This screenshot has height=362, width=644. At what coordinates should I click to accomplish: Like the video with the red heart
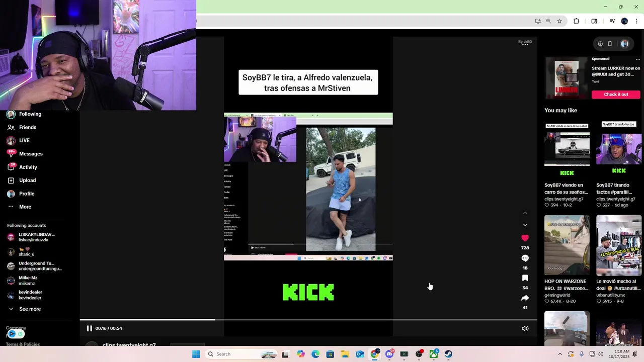(x=525, y=238)
